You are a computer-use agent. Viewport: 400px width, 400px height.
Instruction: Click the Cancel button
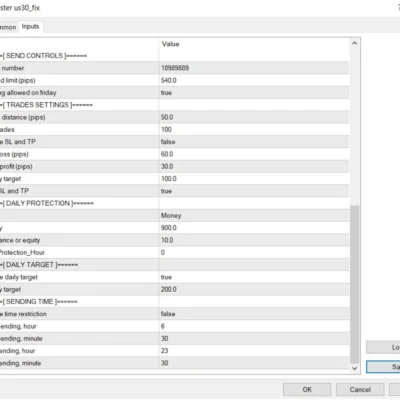click(360, 389)
